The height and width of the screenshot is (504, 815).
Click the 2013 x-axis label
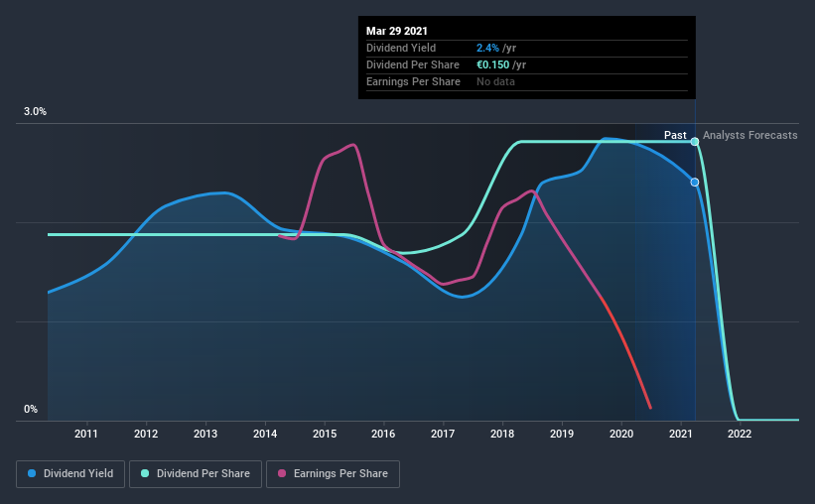[205, 434]
